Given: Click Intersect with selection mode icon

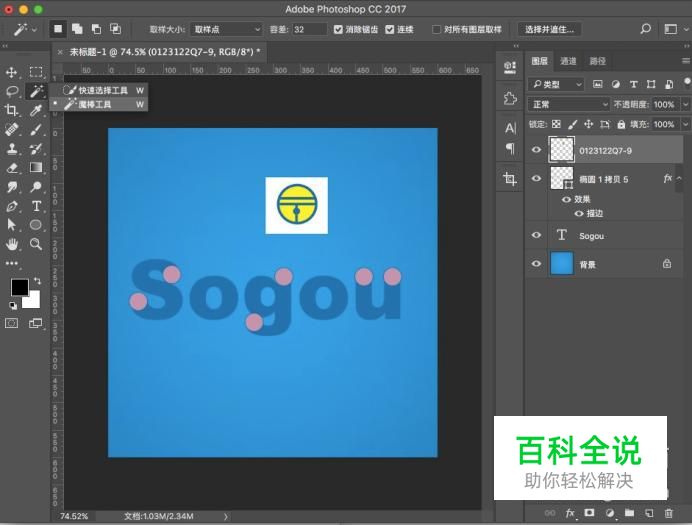Looking at the screenshot, I should click(x=116, y=29).
